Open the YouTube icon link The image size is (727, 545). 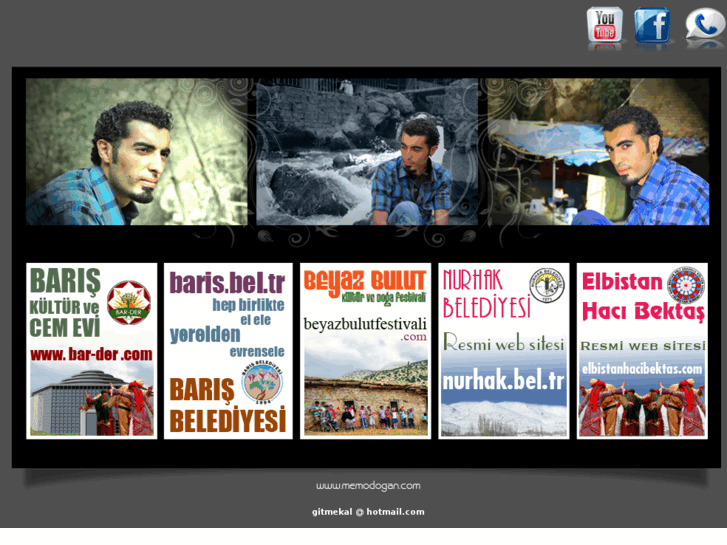[604, 26]
